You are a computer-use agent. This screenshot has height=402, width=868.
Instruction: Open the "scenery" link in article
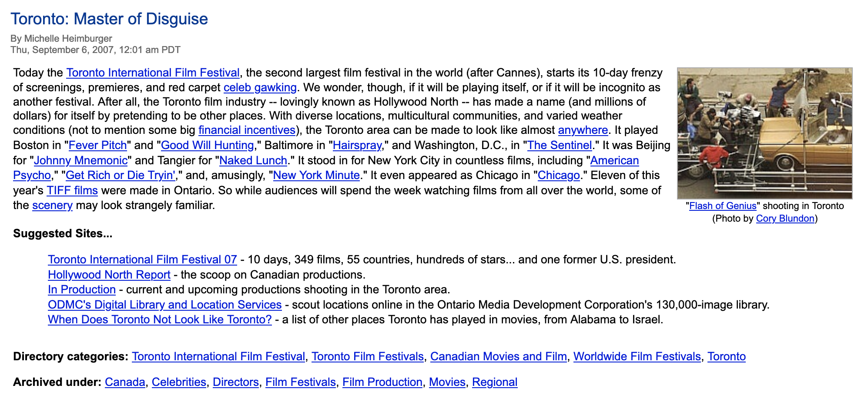[52, 205]
